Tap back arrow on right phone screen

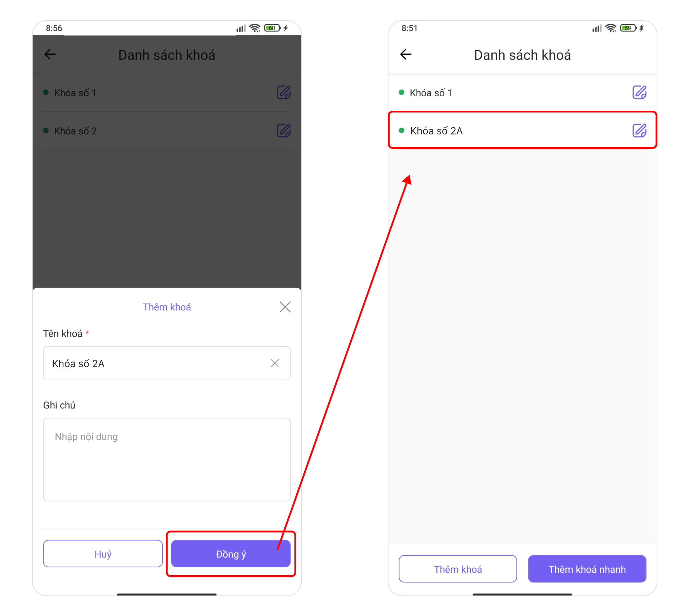tap(406, 54)
